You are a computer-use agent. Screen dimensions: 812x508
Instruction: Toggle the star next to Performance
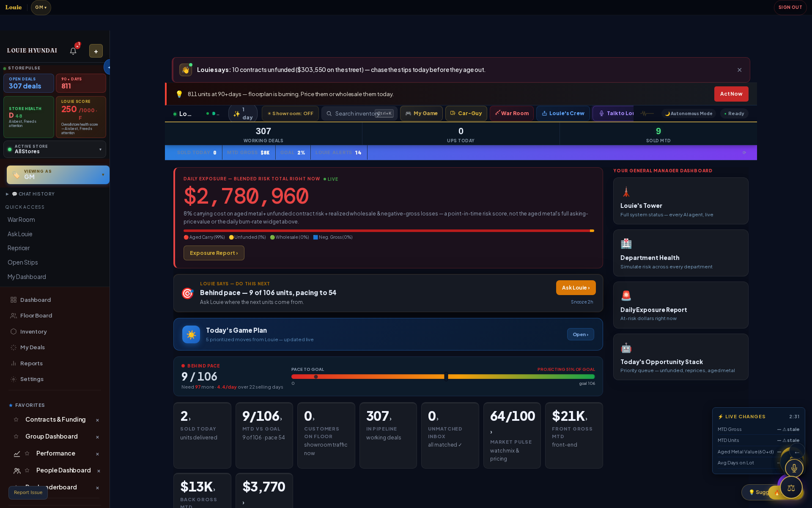27,453
